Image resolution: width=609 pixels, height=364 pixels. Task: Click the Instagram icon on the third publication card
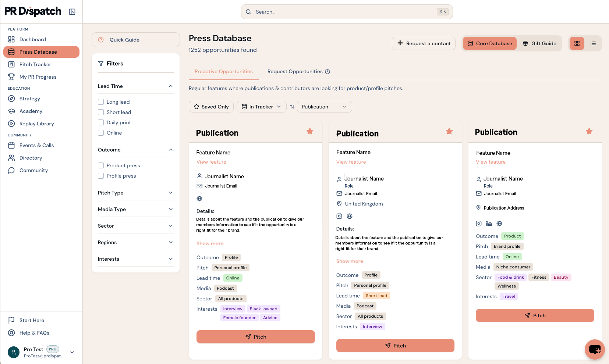point(479,224)
